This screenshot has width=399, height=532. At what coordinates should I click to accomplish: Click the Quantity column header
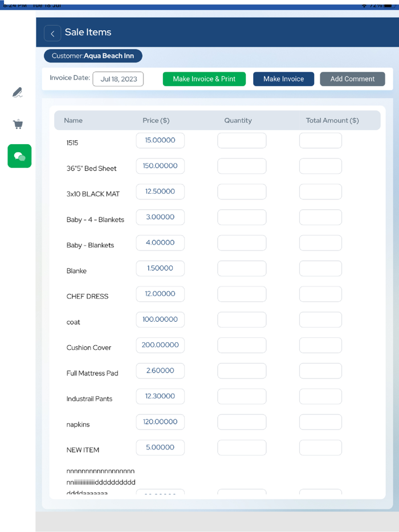[x=238, y=120]
